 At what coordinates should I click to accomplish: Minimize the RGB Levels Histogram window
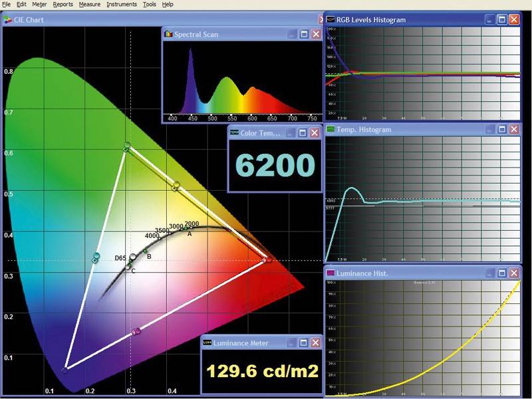click(489, 20)
